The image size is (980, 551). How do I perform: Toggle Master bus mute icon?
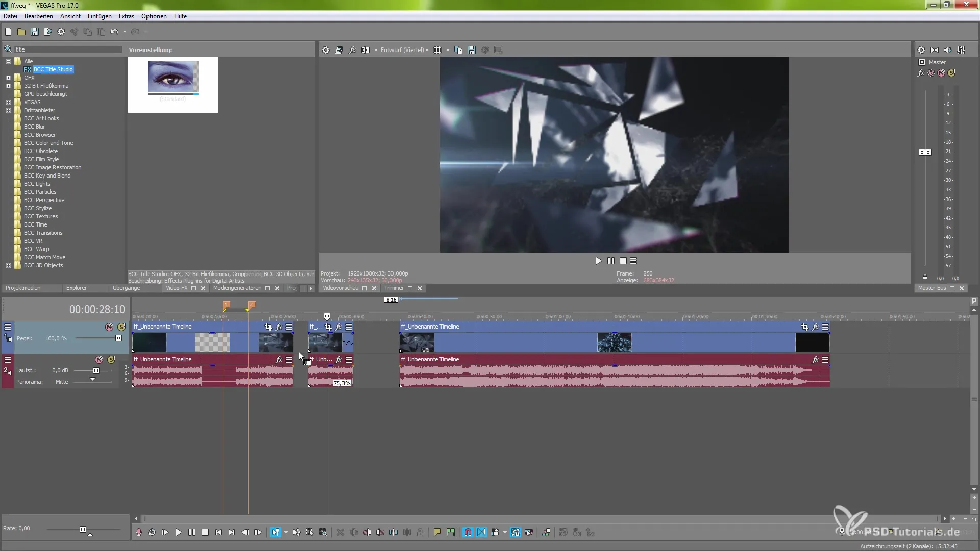[941, 73]
